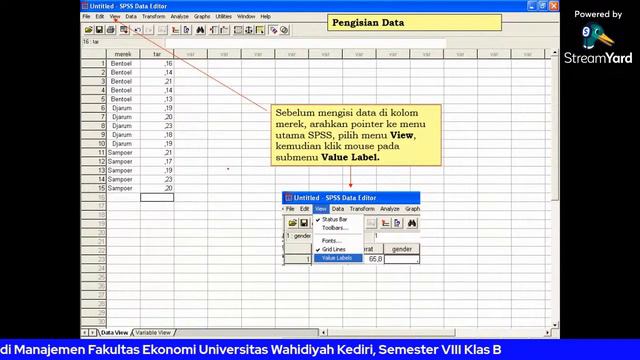Click tar value ,23 in row 8
Viewport: 640px width, 360px height.
point(157,126)
